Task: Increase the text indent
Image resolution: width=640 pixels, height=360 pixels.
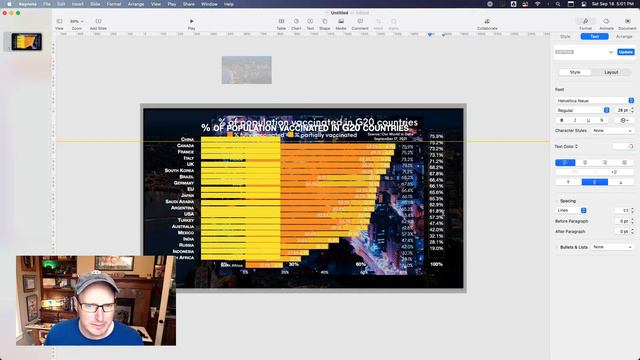Action: [x=614, y=172]
